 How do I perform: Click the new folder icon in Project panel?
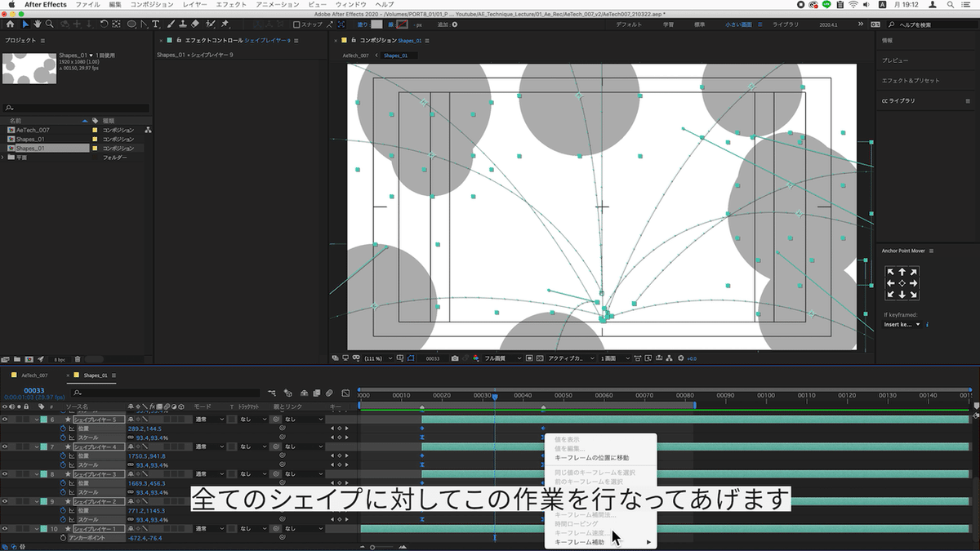click(17, 359)
